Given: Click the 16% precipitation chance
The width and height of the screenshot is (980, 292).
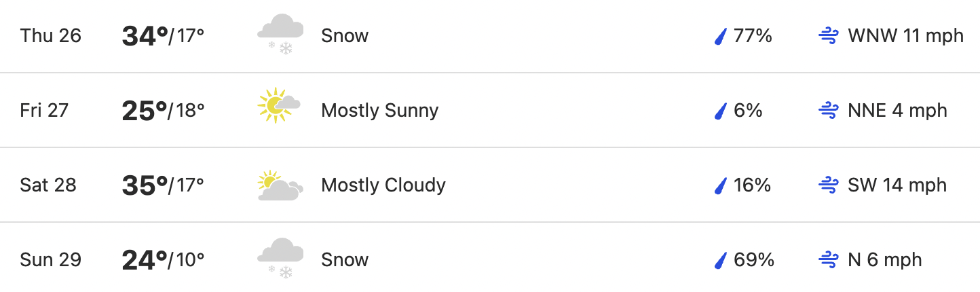Looking at the screenshot, I should [x=753, y=185].
